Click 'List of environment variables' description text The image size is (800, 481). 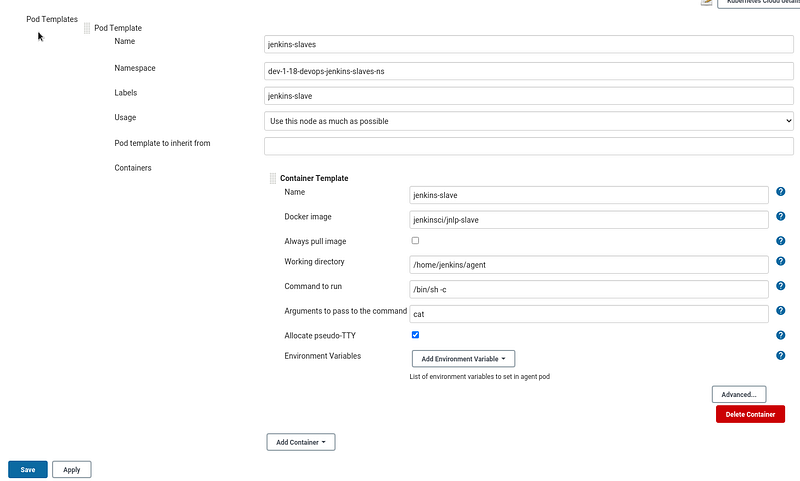pyautogui.click(x=480, y=376)
